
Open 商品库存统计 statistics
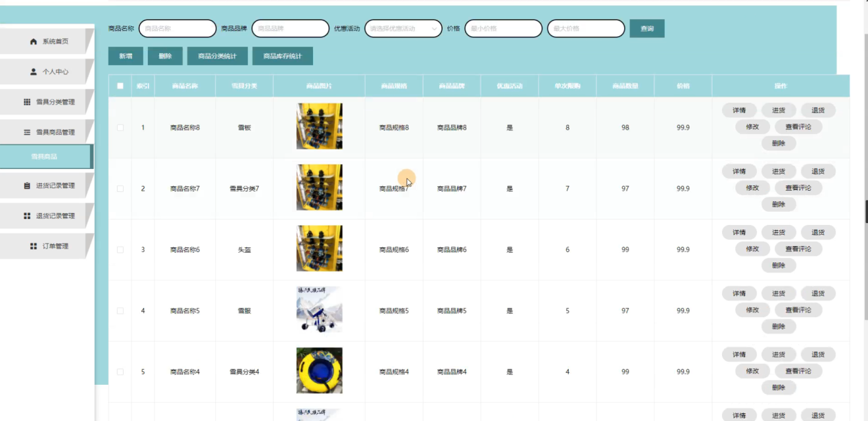point(283,56)
